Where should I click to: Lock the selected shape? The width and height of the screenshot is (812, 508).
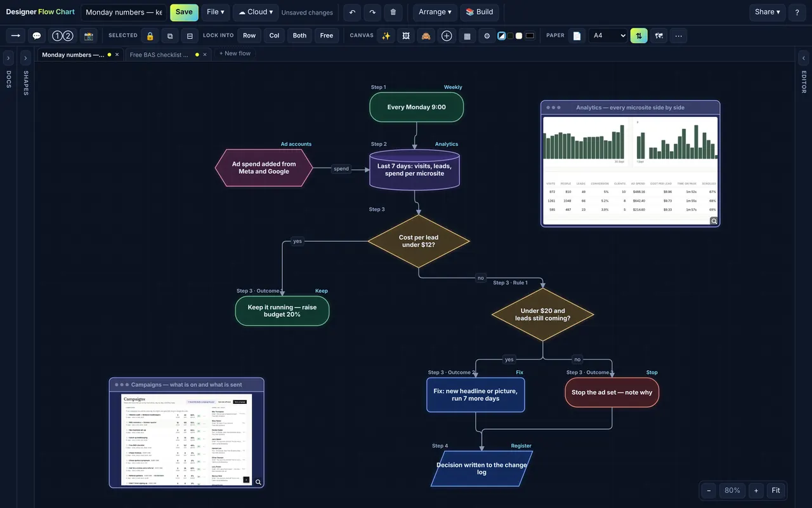pyautogui.click(x=150, y=36)
